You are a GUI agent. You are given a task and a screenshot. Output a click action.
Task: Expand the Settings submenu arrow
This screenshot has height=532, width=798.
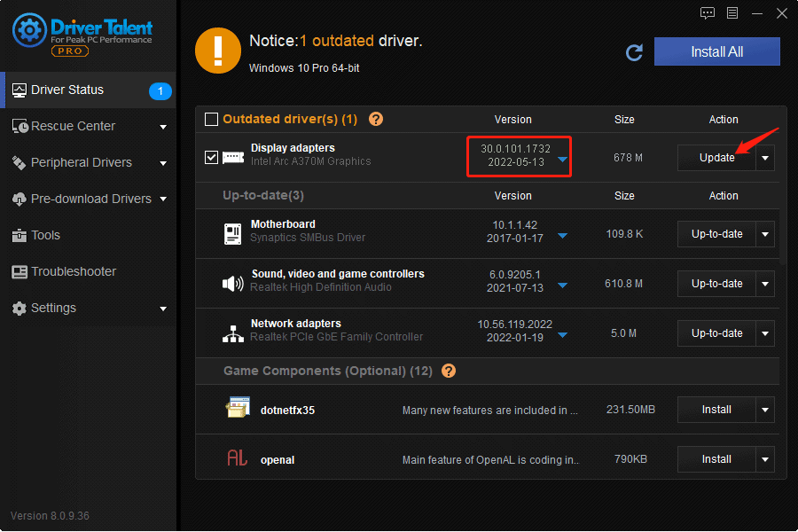click(x=163, y=309)
